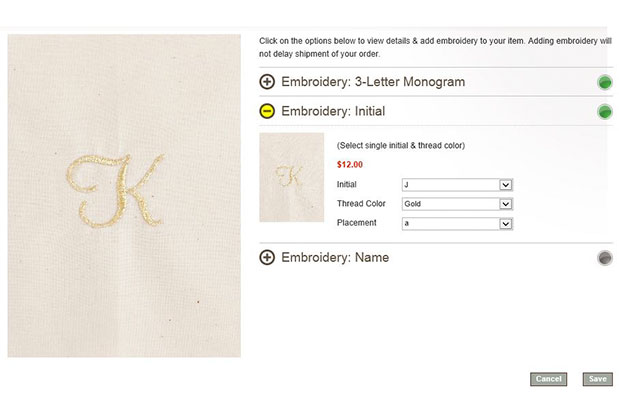Toggle green indicator for 3-Letter Monogram
The height and width of the screenshot is (419, 619).
point(605,83)
